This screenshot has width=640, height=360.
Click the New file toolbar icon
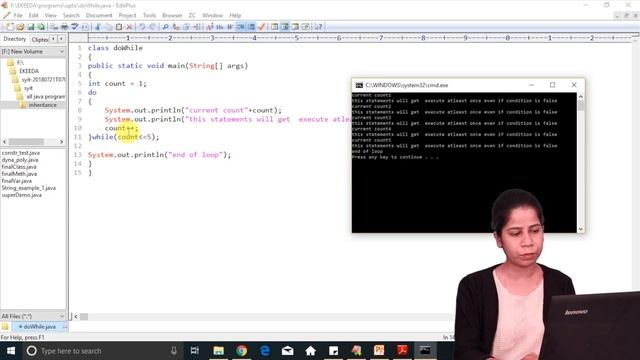pos(10,27)
